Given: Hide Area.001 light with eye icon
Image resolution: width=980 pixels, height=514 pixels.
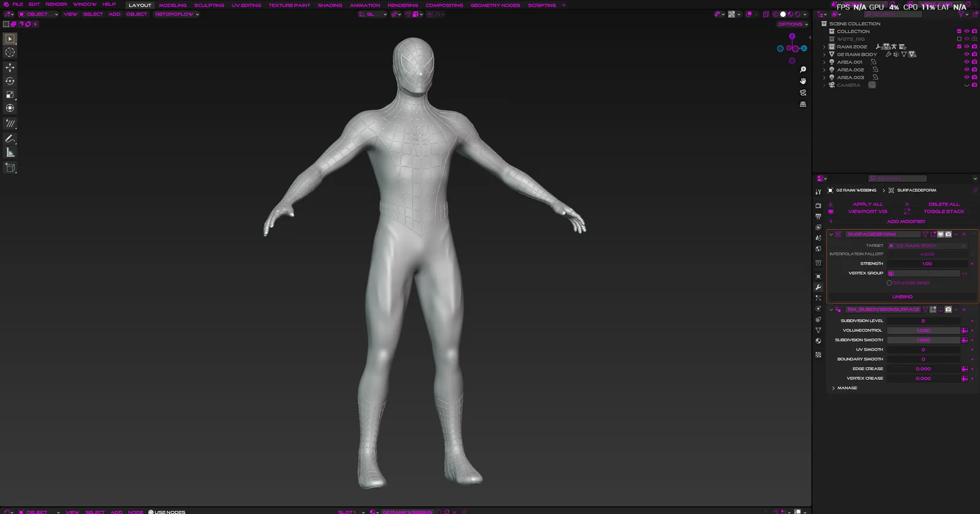Looking at the screenshot, I should [x=967, y=62].
